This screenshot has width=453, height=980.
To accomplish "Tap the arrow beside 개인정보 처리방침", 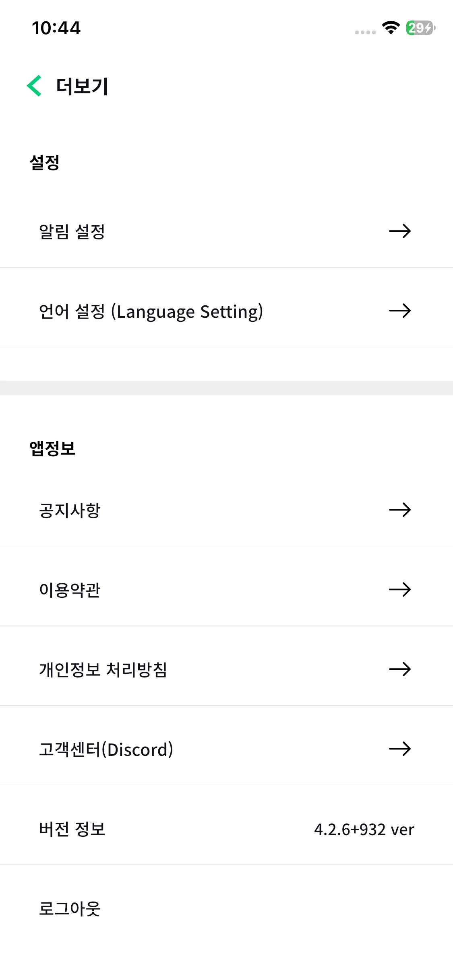I will pos(399,669).
